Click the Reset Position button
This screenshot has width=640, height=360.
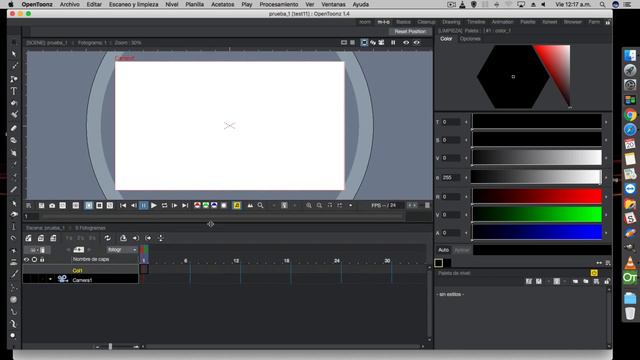click(410, 31)
